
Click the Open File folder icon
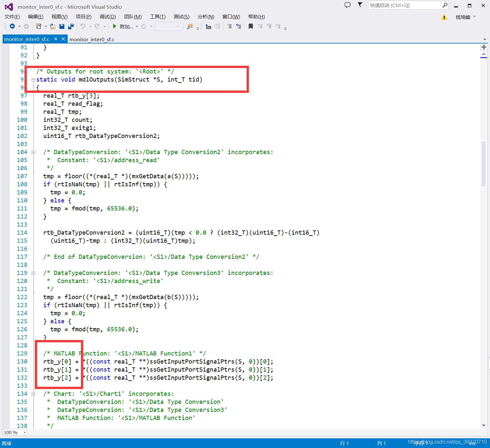click(x=53, y=26)
